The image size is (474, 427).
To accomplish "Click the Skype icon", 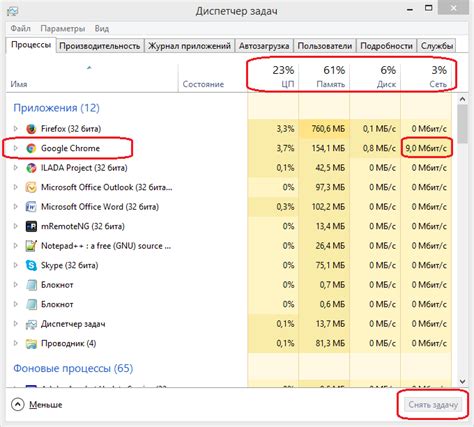I will click(x=31, y=265).
